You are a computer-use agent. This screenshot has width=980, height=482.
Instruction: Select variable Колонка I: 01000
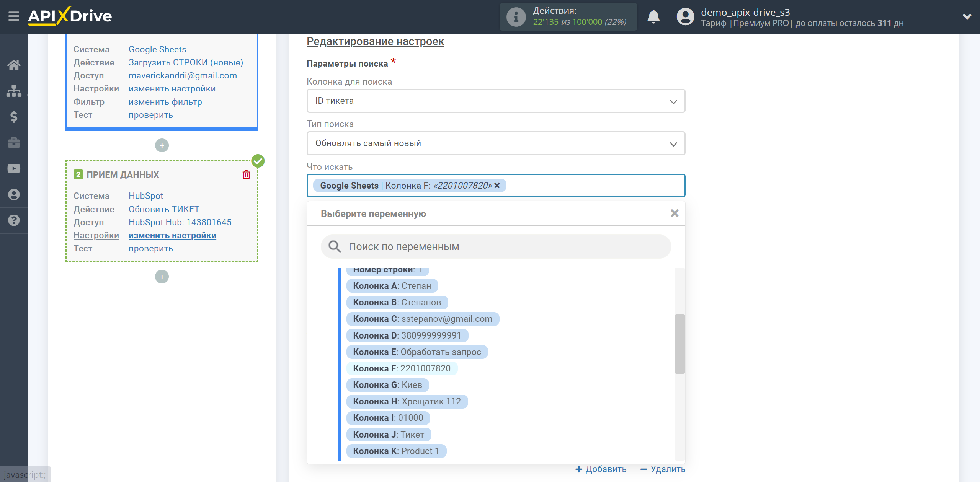pos(388,418)
